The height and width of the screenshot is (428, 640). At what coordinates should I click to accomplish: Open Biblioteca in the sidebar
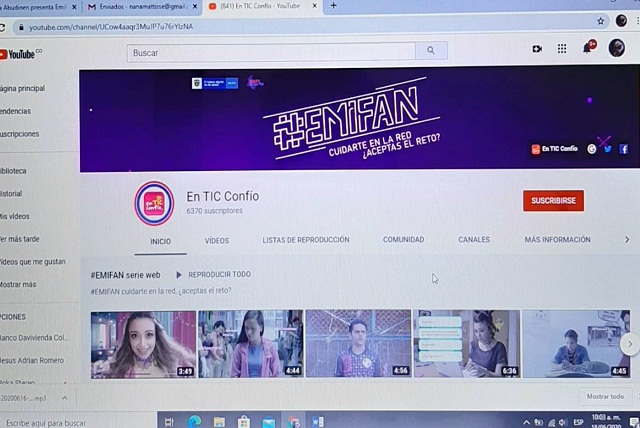13,171
